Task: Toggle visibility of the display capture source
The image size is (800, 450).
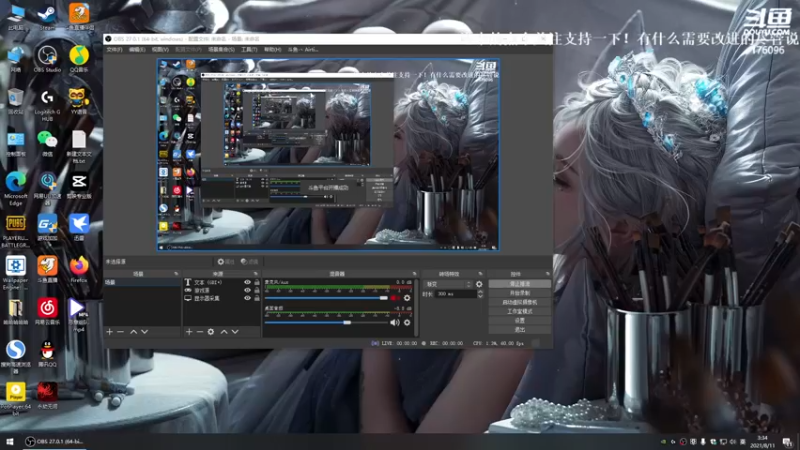Action: 247,298
